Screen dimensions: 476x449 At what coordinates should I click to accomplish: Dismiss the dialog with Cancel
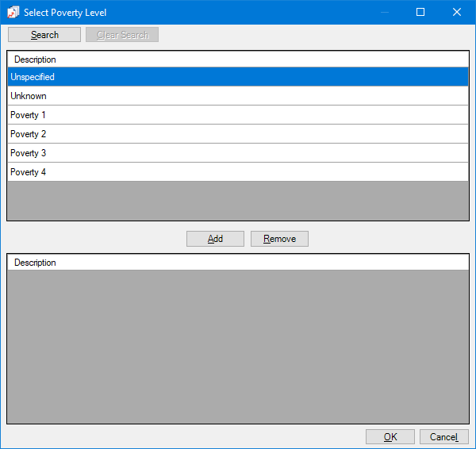pos(443,437)
